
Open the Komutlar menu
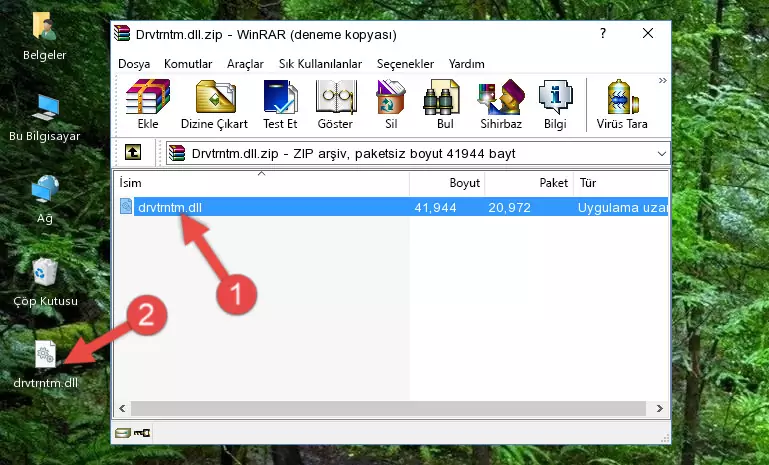[188, 64]
